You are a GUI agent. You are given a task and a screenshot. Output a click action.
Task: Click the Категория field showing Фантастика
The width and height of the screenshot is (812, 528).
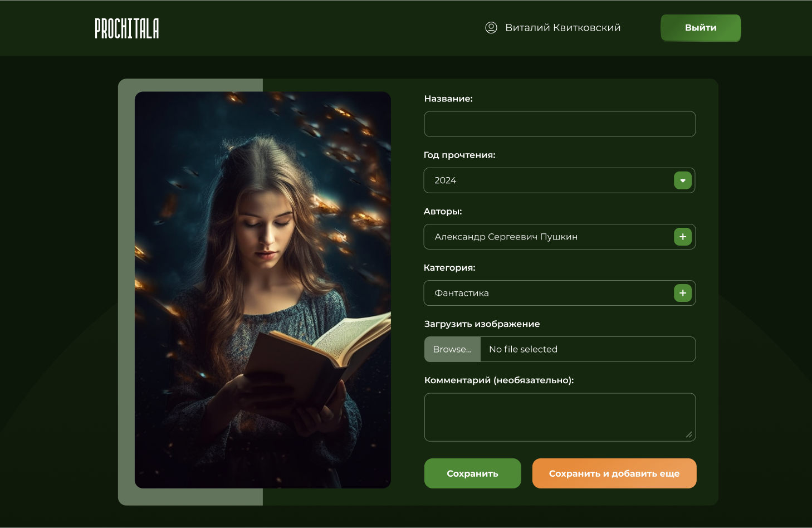pyautogui.click(x=560, y=293)
